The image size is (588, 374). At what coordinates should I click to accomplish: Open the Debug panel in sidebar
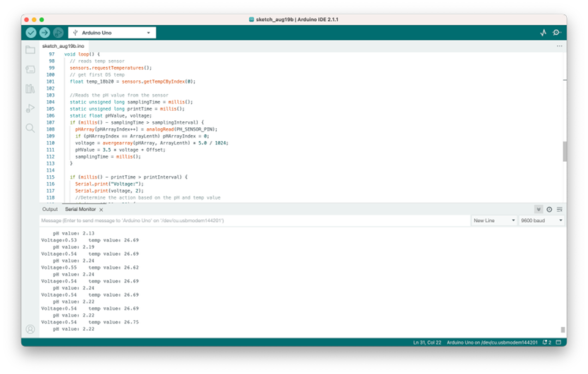click(x=30, y=108)
